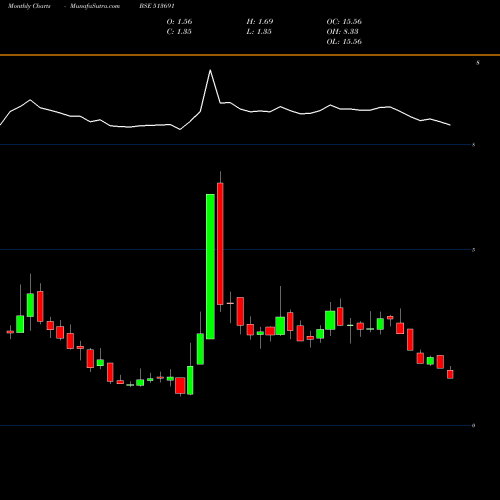Screen dimensions: 500x500
Task: Click the tallest green candlestick
Action: (210, 267)
